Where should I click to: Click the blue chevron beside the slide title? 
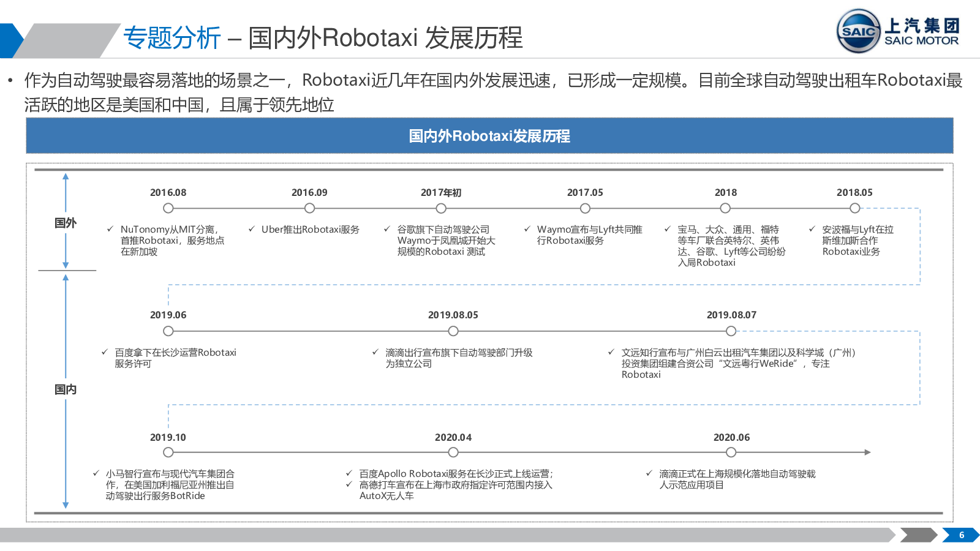pyautogui.click(x=10, y=40)
